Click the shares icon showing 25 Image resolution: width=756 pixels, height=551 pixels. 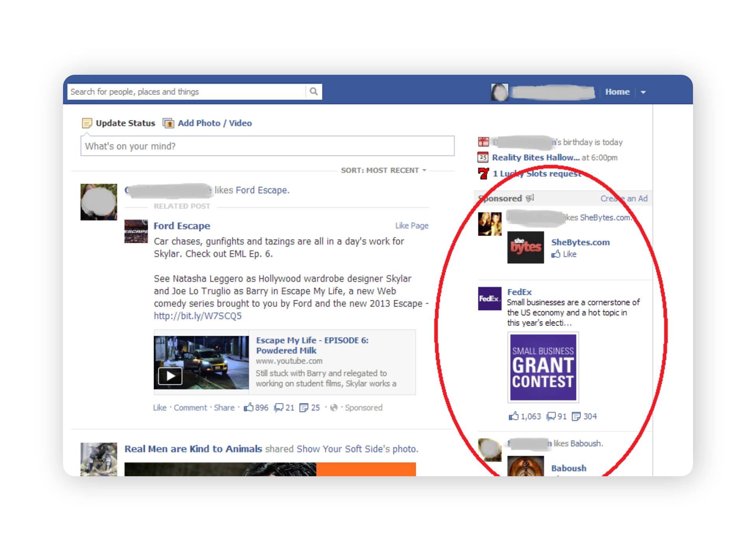(x=304, y=408)
